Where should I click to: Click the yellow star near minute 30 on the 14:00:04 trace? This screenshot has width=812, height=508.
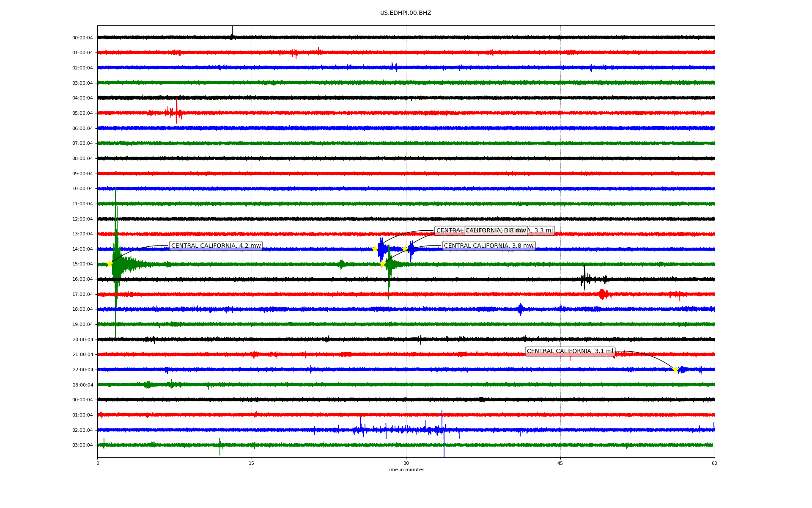click(405, 248)
